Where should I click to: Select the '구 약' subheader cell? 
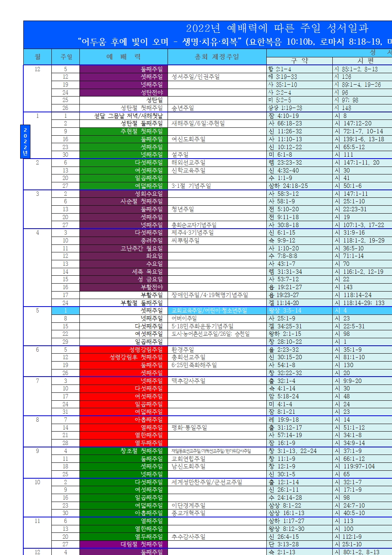tap(299, 61)
